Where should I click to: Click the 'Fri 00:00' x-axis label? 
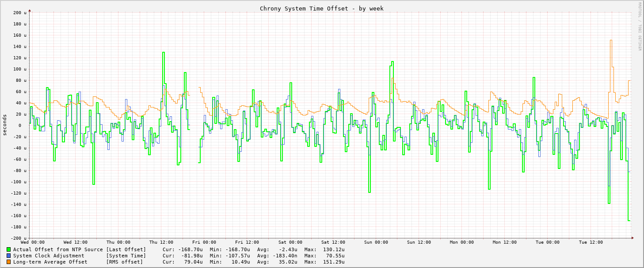point(204,242)
